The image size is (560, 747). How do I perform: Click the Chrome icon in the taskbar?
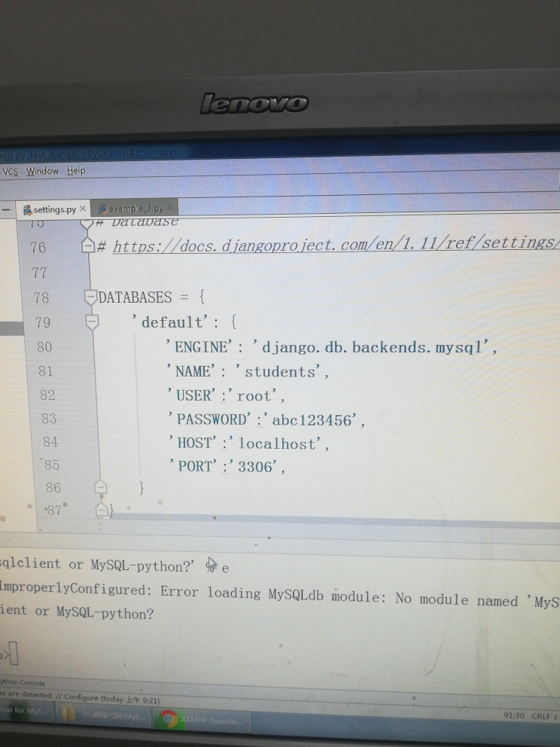tap(168, 719)
